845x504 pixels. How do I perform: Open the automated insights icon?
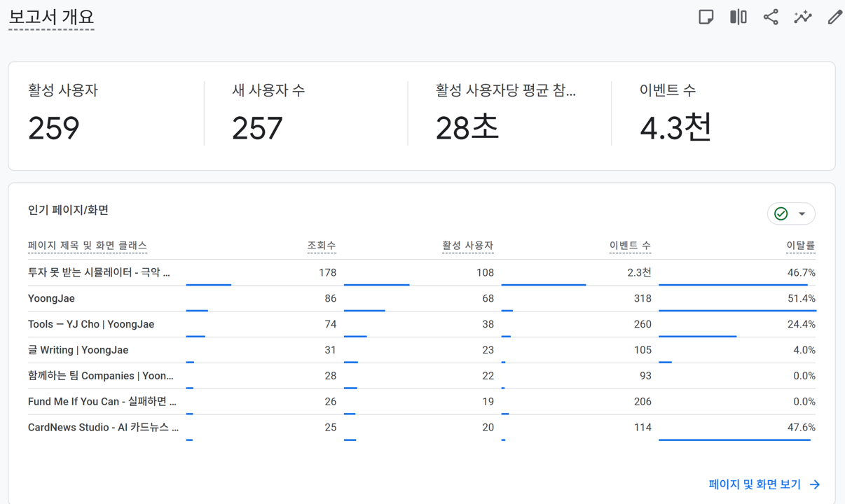pos(802,16)
